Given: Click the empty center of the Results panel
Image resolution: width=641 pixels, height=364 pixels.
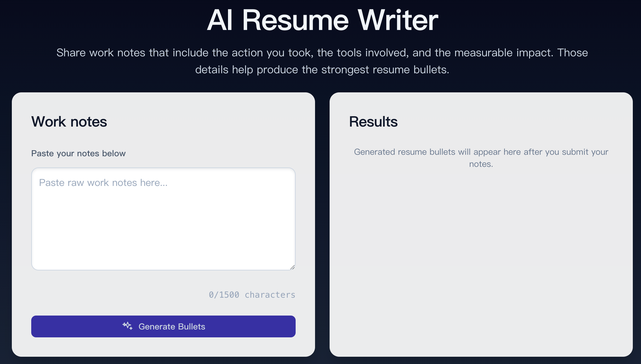Looking at the screenshot, I should pos(481,248).
